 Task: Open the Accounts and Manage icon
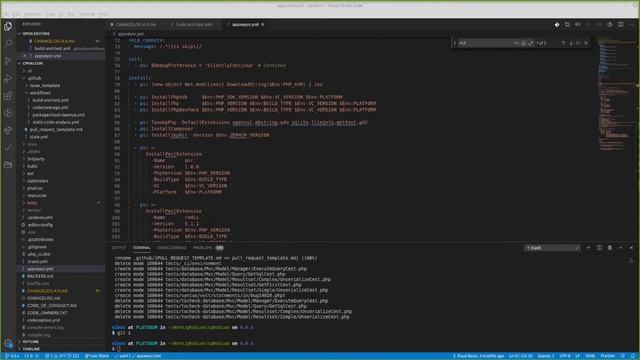[8, 344]
